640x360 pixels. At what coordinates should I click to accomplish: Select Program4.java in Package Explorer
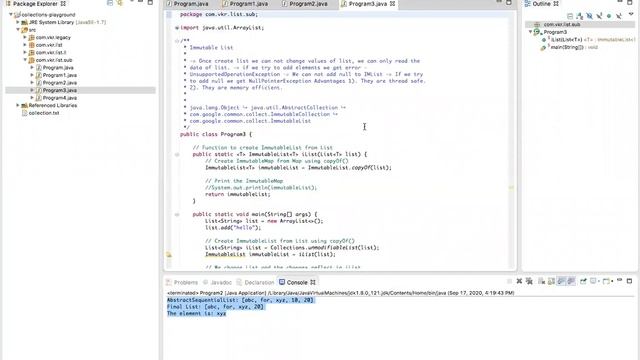click(x=60, y=98)
